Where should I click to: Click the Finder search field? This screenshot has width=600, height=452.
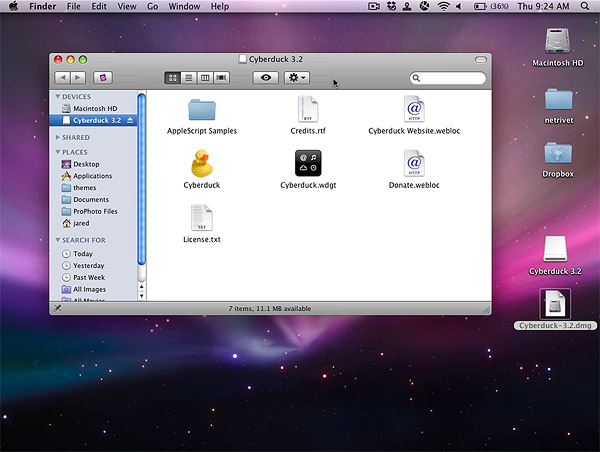(x=448, y=78)
